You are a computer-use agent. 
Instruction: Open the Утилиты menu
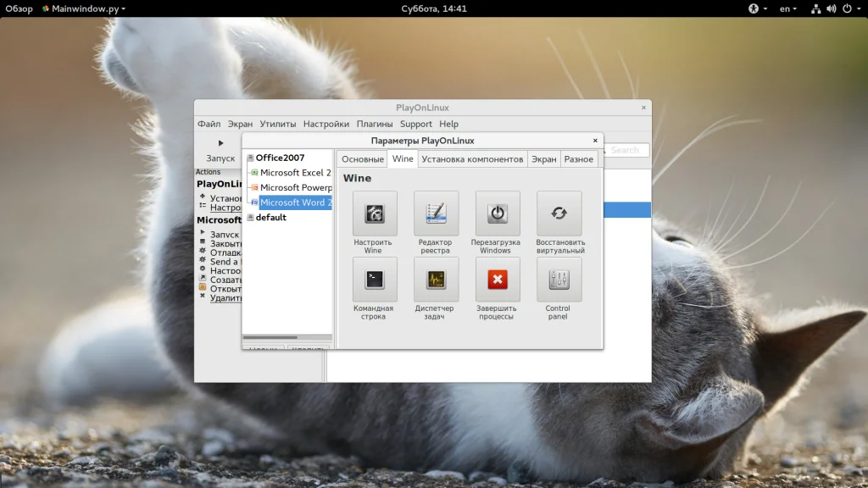click(x=278, y=124)
